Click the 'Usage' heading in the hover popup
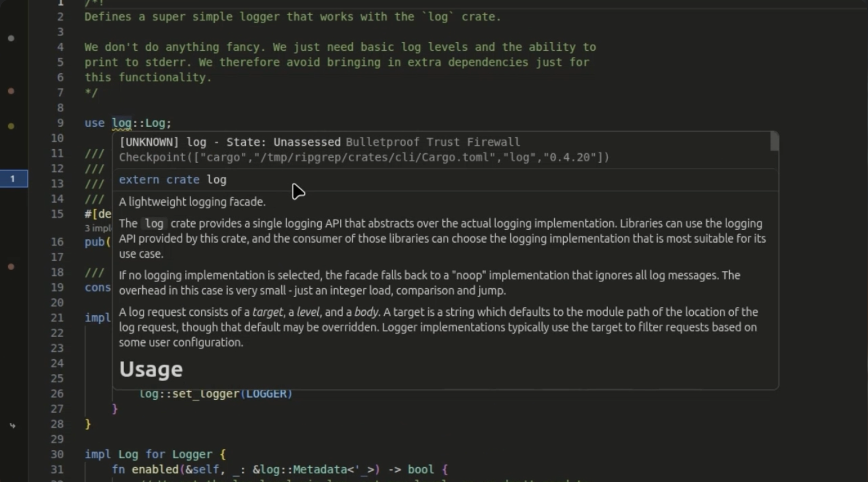Viewport: 868px width, 482px height. pyautogui.click(x=151, y=369)
